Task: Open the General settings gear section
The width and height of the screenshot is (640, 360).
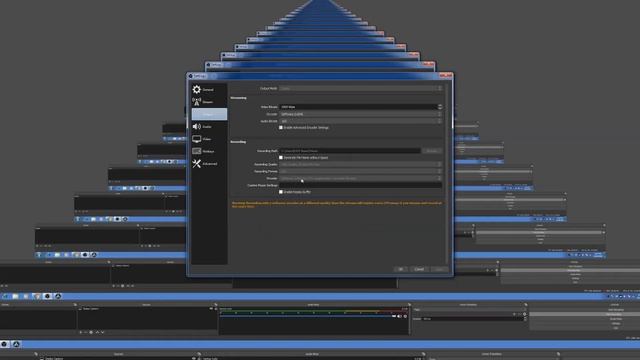Action: pos(209,89)
